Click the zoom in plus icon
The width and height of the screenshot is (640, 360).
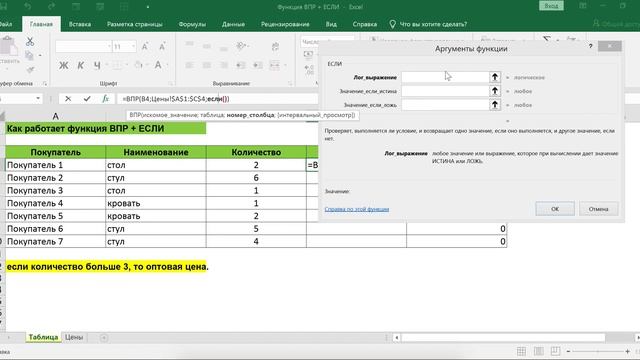pyautogui.click(x=627, y=351)
